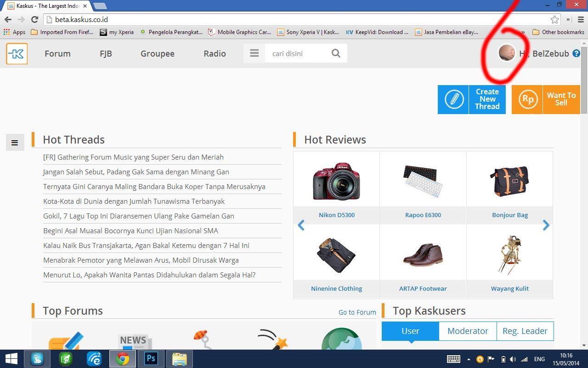Click the browser forward arrow
Image resolution: width=588 pixels, height=368 pixels.
pyautogui.click(x=21, y=19)
